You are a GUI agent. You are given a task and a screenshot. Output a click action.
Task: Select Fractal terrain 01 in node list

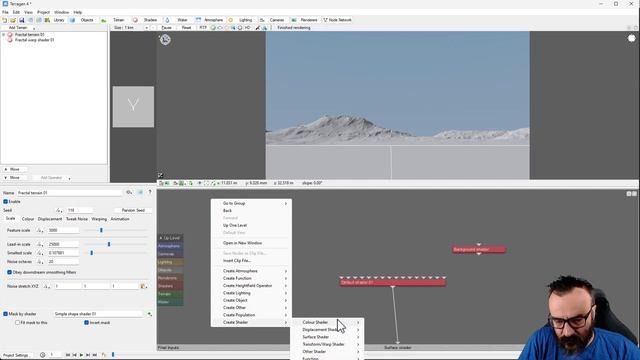tap(29, 35)
